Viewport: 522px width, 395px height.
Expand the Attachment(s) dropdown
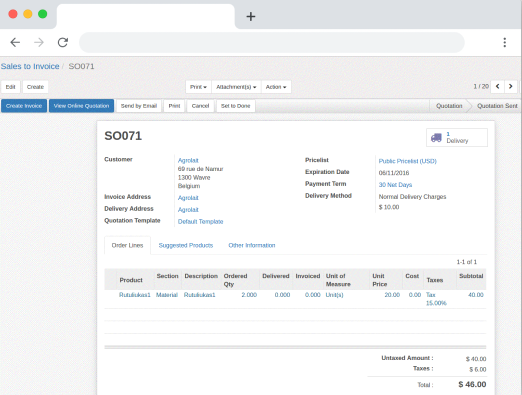(236, 87)
